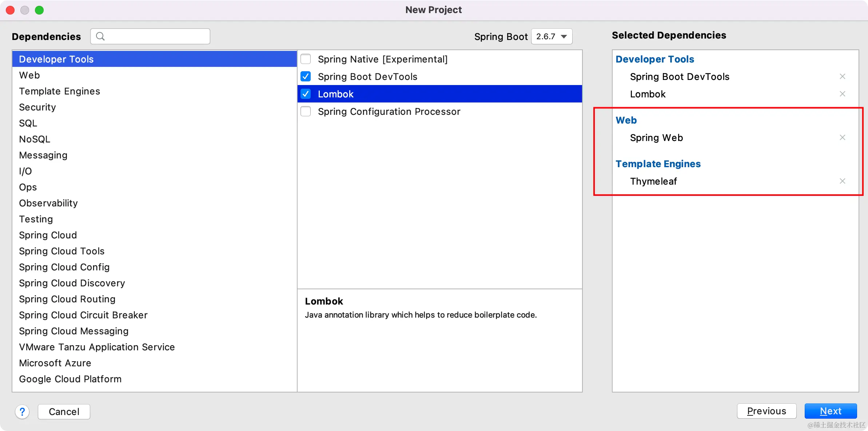Select the Google Cloud Platform category
Viewport: 868px width, 431px height.
tap(155, 379)
